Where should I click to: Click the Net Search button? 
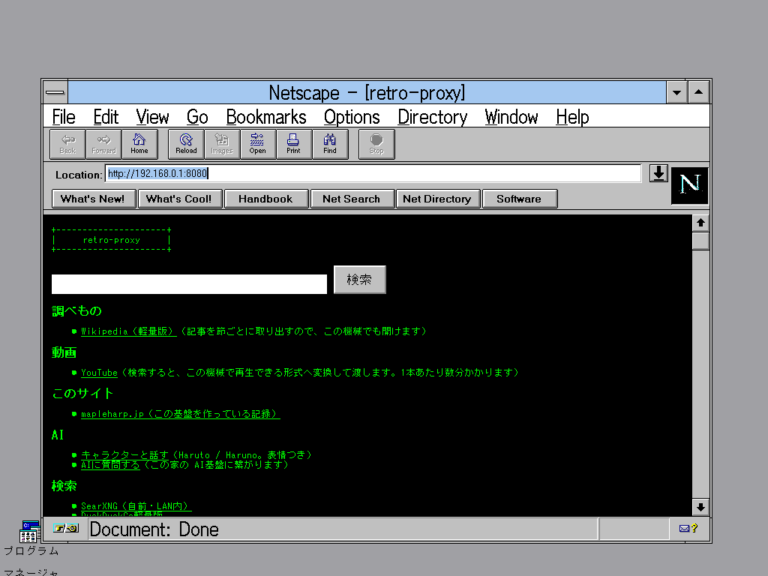tap(352, 199)
